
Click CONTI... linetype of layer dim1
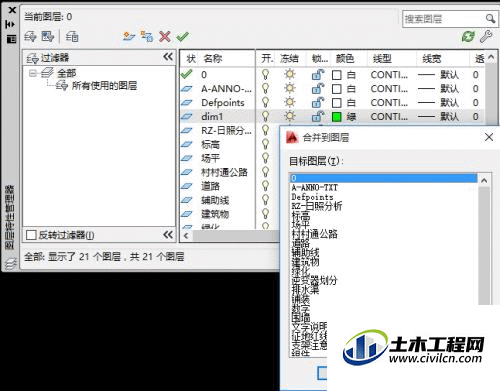[389, 116]
